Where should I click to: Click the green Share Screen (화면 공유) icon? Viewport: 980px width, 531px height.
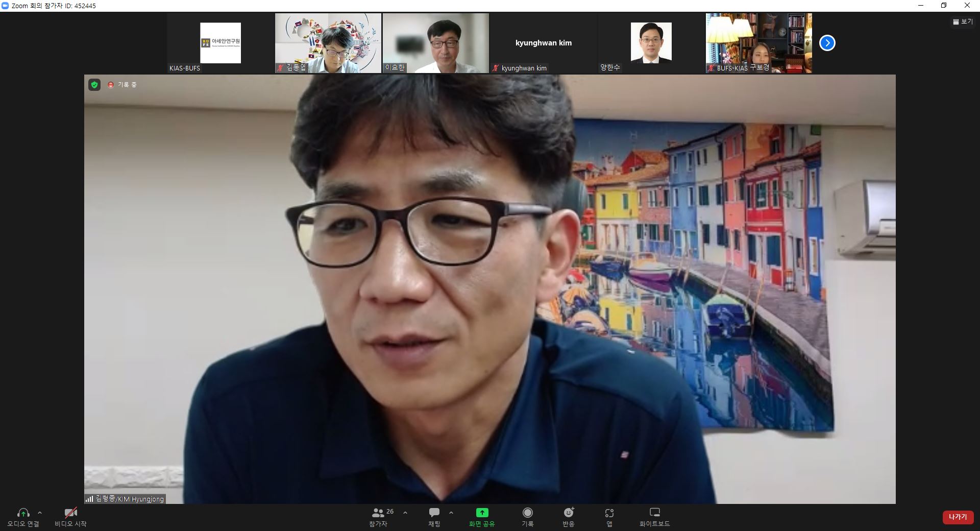tap(482, 513)
